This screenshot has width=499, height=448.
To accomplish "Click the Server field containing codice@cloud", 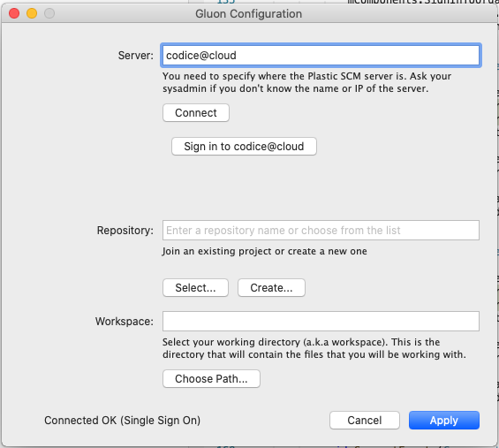I will point(321,56).
